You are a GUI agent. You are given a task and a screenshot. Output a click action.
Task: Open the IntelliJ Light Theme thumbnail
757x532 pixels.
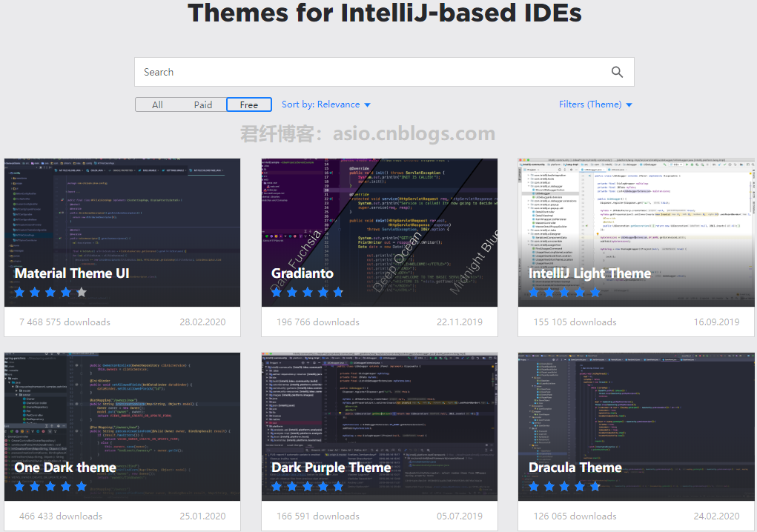636,233
